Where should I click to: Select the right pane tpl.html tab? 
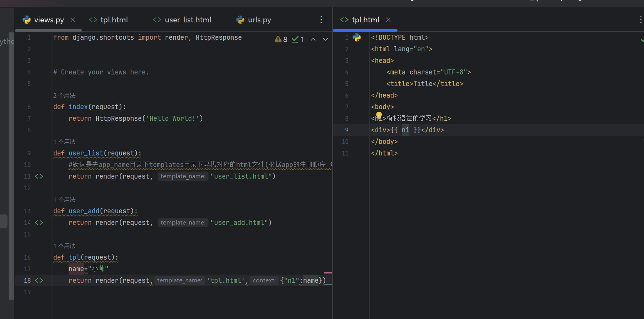[366, 20]
